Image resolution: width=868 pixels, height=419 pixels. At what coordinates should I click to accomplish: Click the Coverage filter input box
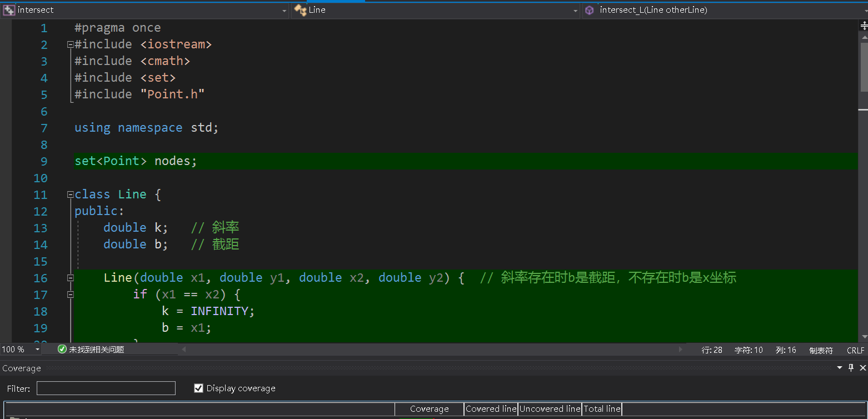tap(106, 388)
